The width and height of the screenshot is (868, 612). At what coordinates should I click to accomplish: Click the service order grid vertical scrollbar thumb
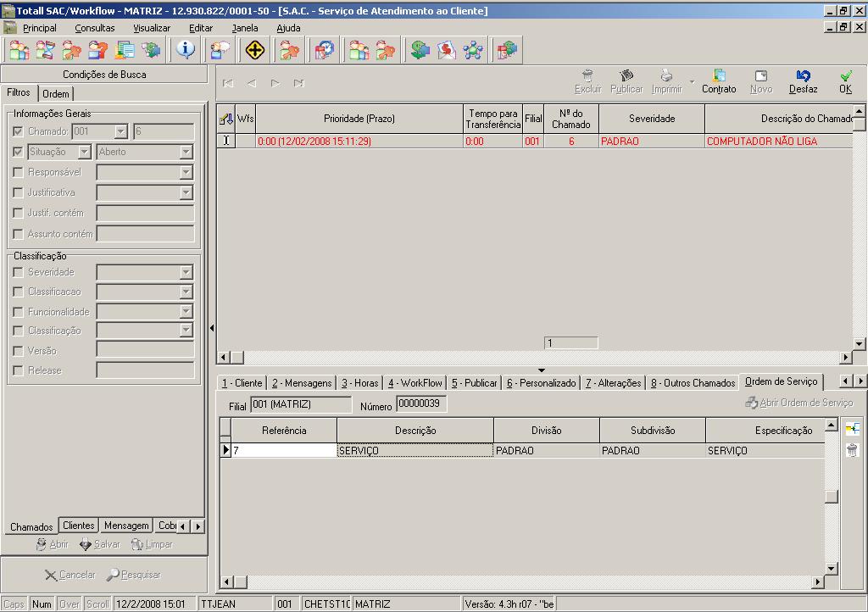coord(831,497)
